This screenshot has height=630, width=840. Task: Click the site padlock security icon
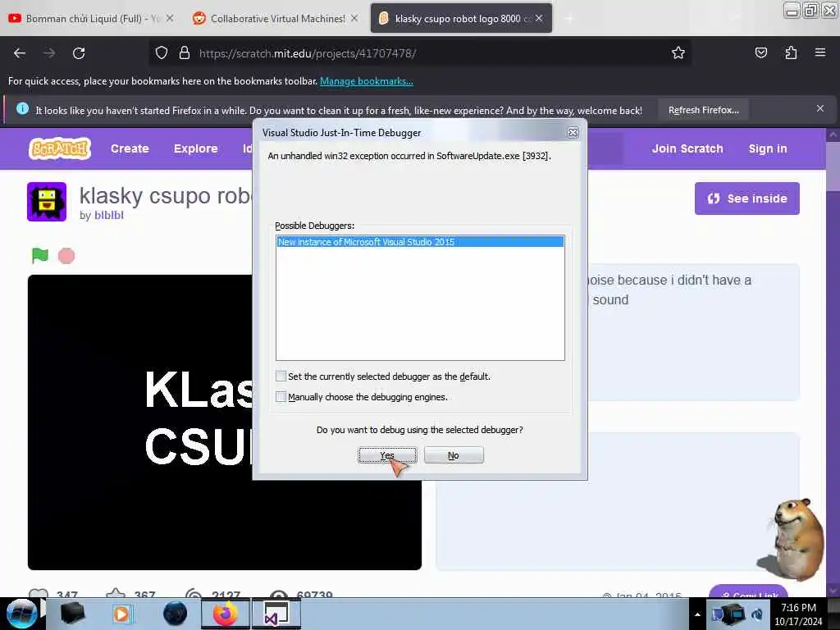pyautogui.click(x=185, y=53)
